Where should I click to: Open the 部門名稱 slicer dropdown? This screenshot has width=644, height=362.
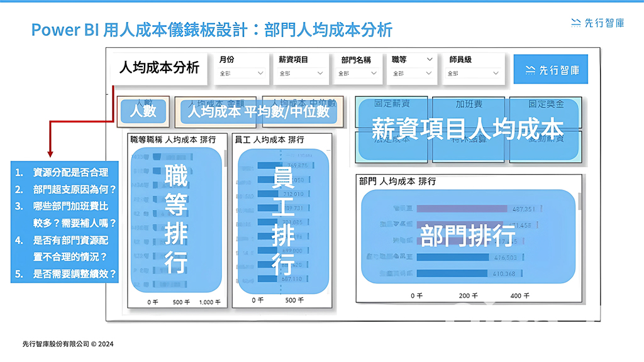[x=357, y=73]
